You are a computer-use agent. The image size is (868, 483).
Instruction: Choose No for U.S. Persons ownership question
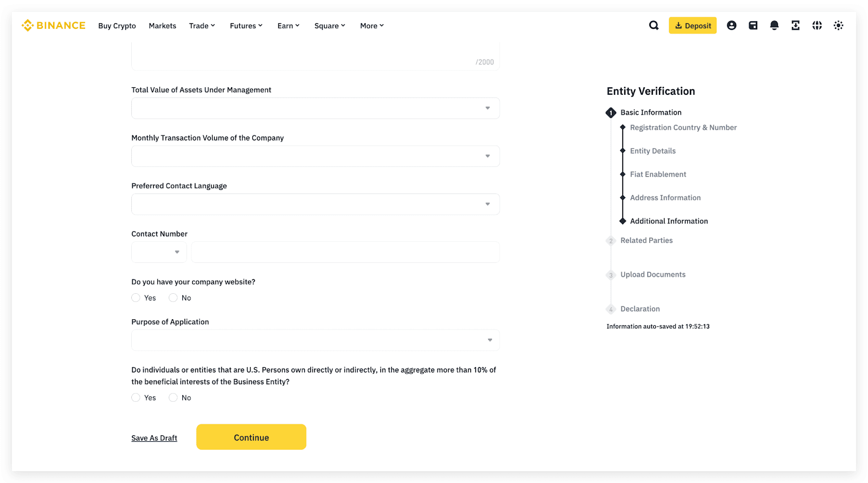[173, 397]
